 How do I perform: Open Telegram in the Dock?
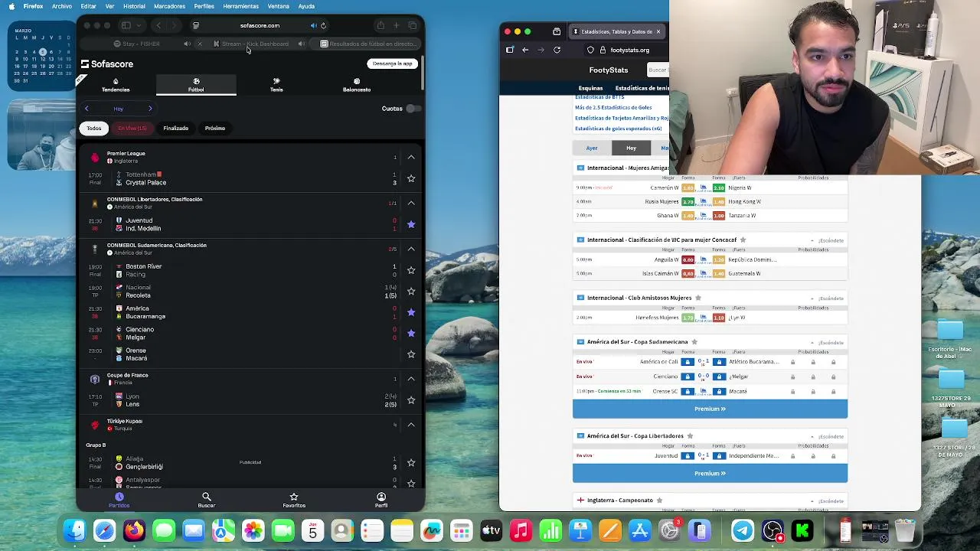click(x=743, y=530)
